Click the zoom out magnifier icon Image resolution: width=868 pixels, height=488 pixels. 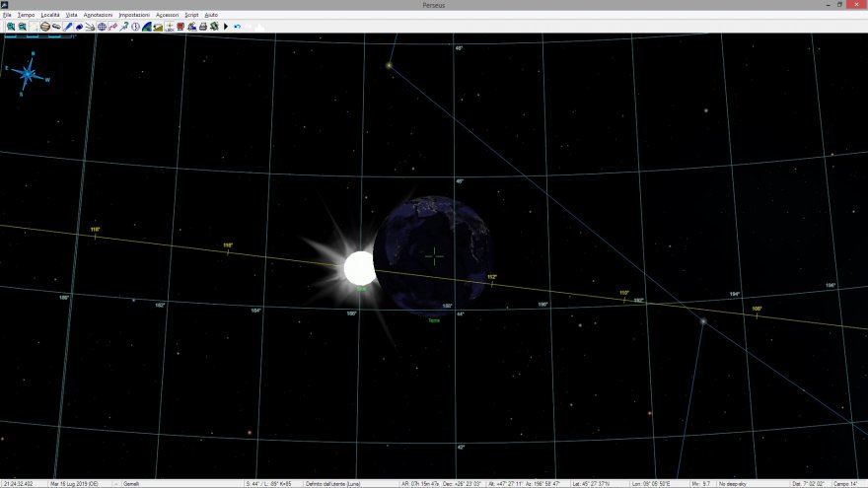point(22,27)
